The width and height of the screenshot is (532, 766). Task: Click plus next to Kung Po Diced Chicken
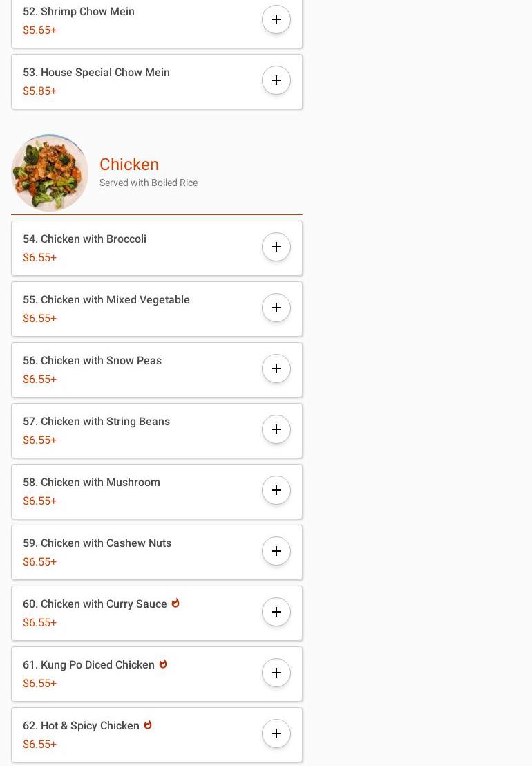(276, 673)
